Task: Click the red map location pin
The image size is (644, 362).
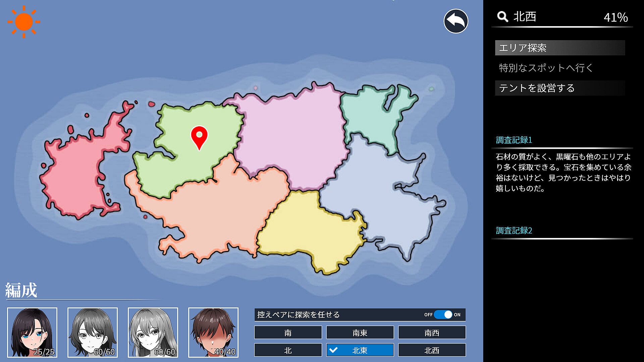Action: tap(199, 137)
